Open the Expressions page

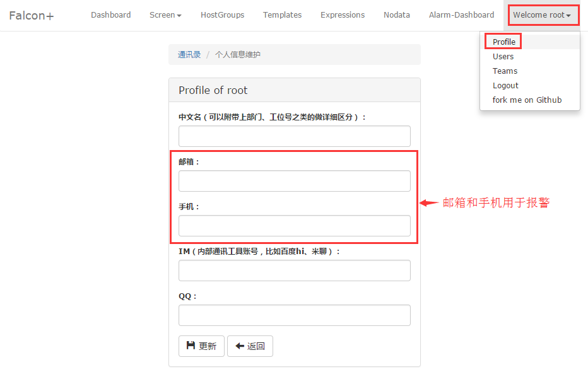[x=342, y=15]
